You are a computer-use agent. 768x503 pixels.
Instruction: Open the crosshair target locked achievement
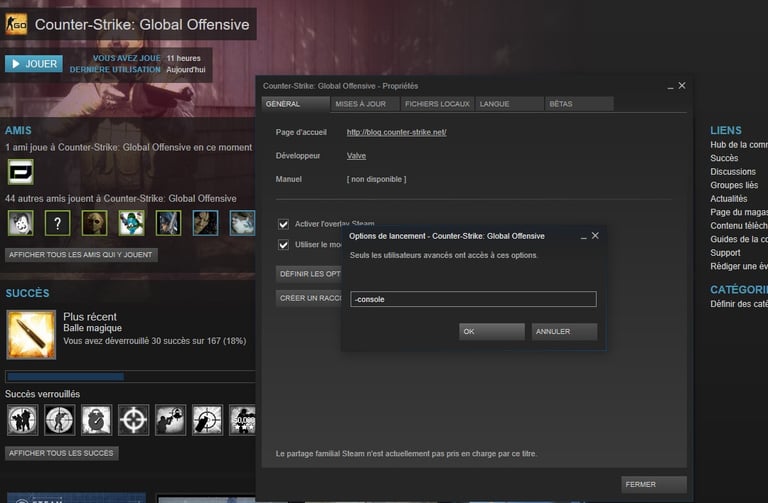coord(133,420)
